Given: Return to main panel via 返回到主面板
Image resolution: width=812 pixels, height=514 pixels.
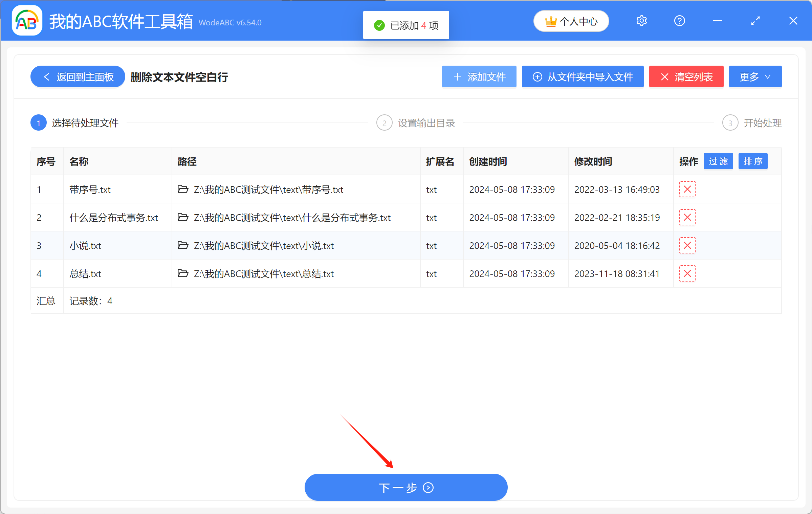Looking at the screenshot, I should tap(77, 76).
